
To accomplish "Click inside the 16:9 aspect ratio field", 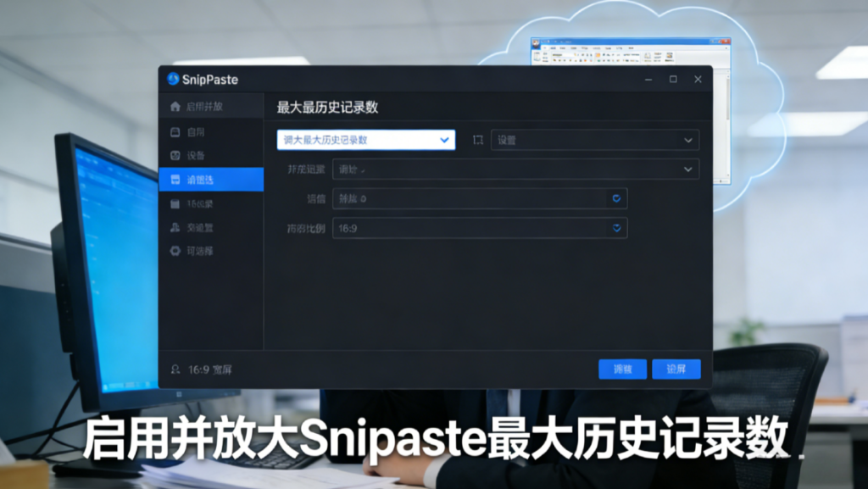I will (470, 228).
